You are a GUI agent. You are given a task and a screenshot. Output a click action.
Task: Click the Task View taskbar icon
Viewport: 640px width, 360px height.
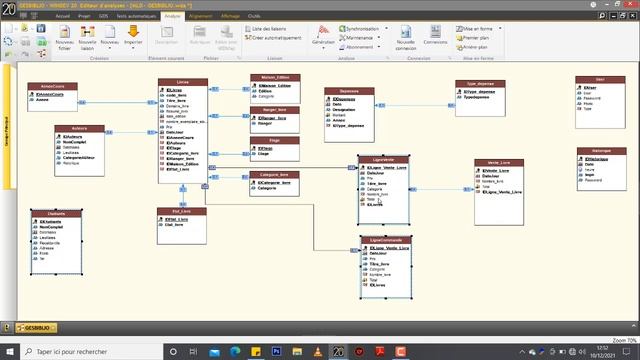[193, 351]
